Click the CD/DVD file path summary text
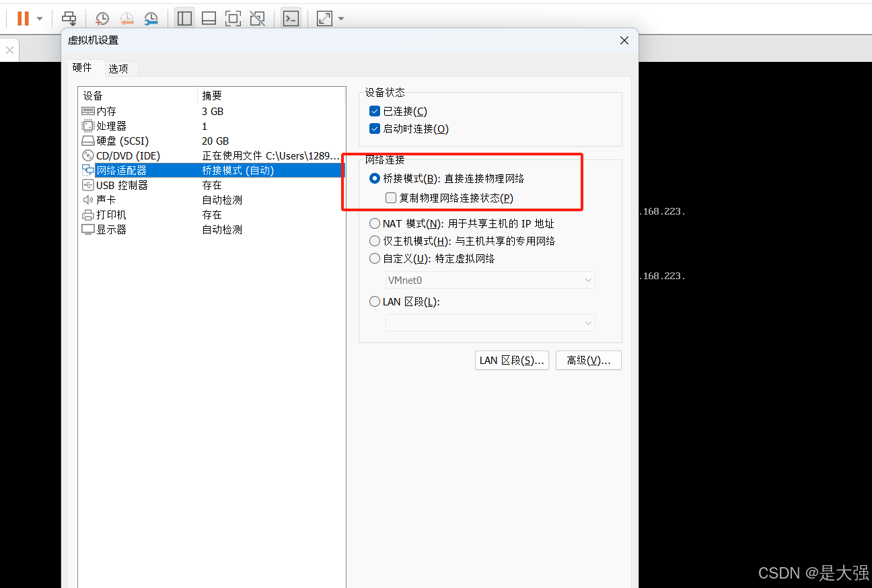 pyautogui.click(x=270, y=155)
